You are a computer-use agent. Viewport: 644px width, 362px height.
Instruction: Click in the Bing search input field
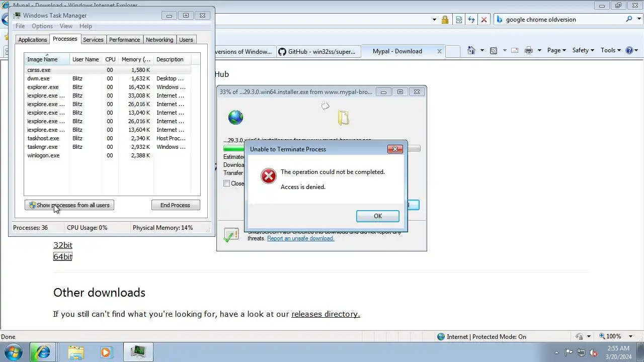pyautogui.click(x=563, y=20)
